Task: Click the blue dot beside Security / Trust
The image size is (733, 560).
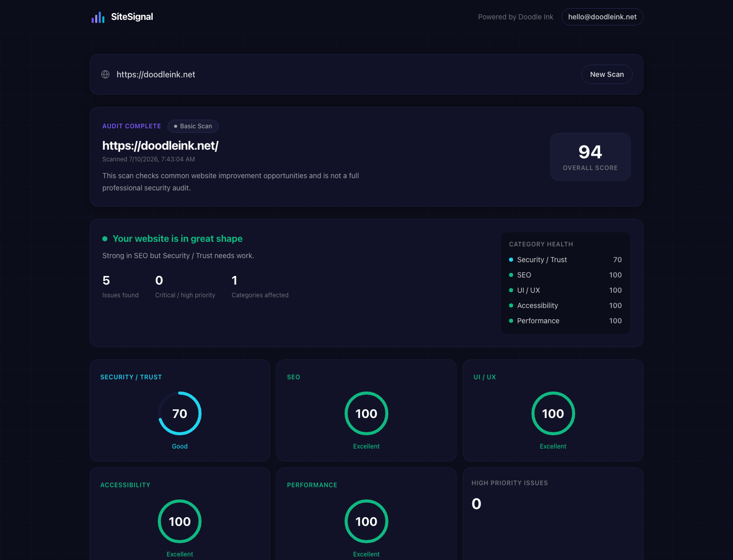Action: (x=511, y=260)
